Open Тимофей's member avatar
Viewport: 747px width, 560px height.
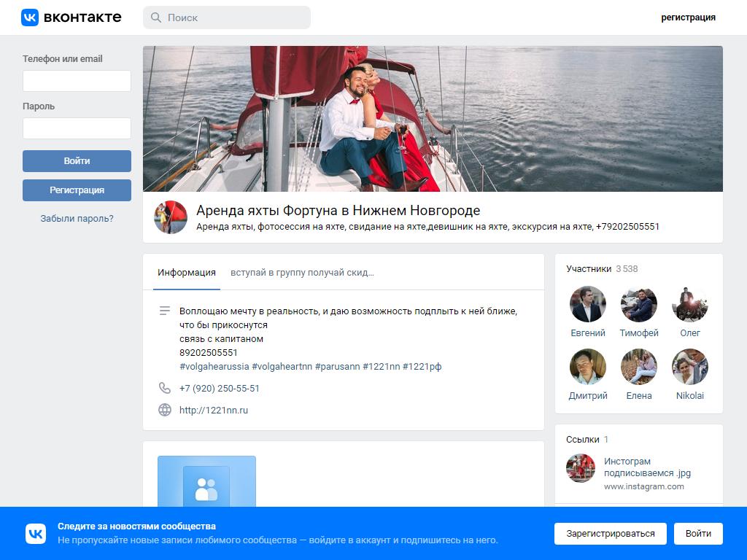point(638,304)
